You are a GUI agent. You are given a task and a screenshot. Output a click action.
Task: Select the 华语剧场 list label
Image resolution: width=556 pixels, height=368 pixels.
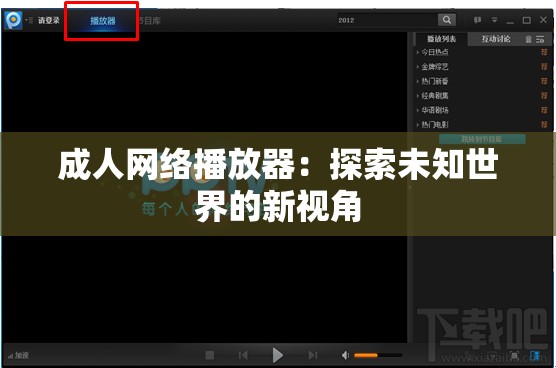[x=435, y=110]
